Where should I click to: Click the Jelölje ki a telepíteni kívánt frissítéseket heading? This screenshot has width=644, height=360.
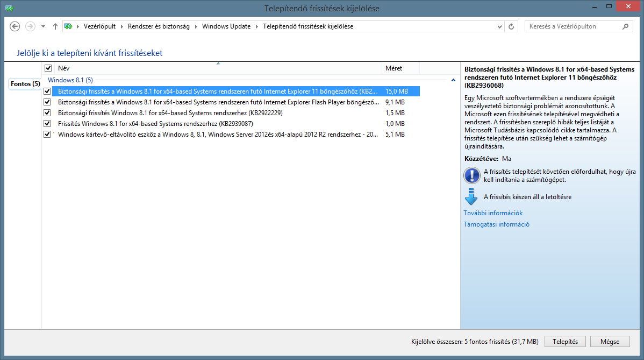tap(90, 53)
